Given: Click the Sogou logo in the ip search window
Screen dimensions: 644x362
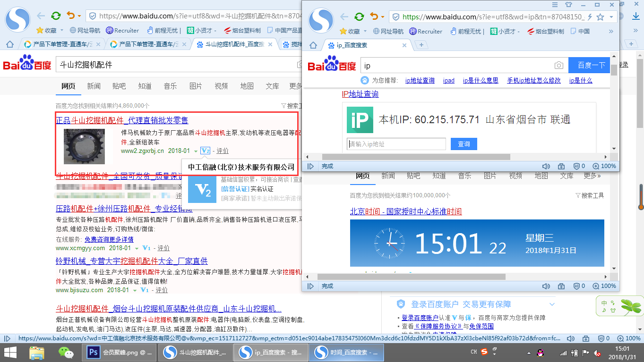Looking at the screenshot, I should pos(321,20).
